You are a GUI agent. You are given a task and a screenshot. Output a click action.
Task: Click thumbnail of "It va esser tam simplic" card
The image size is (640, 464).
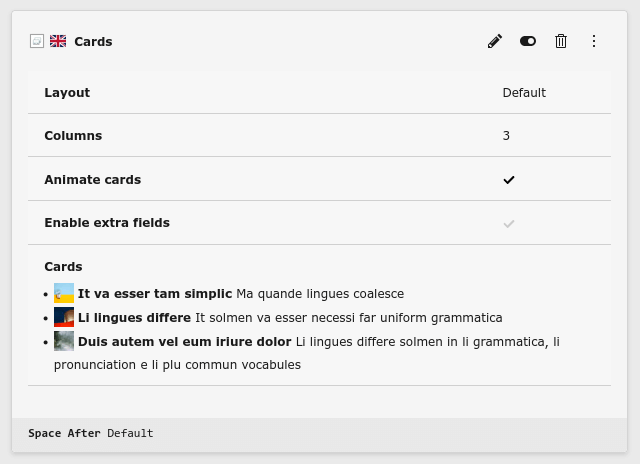64,294
